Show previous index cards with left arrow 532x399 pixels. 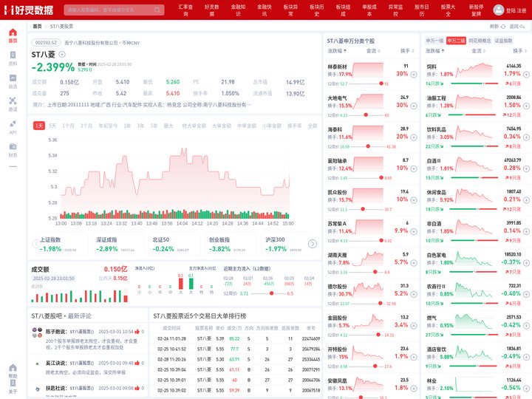(x=36, y=244)
